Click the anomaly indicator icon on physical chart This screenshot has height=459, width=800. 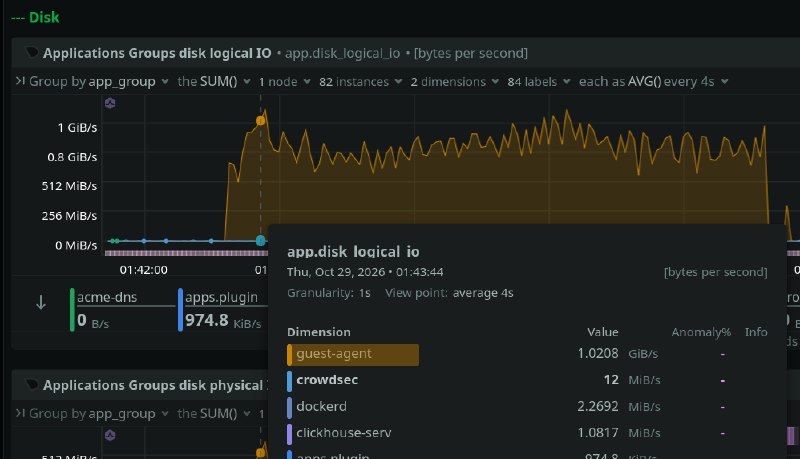click(x=110, y=435)
